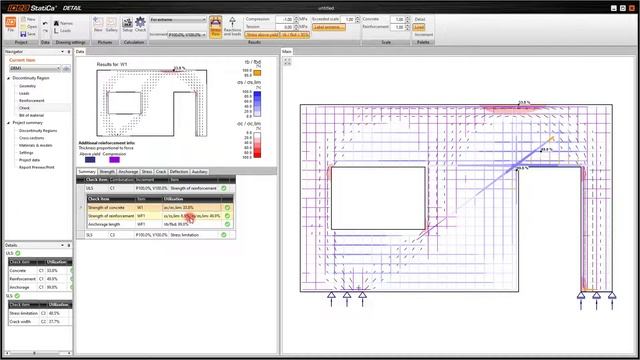Select Check in the Navigator tree
This screenshot has height=360, width=640.
pos(24,108)
